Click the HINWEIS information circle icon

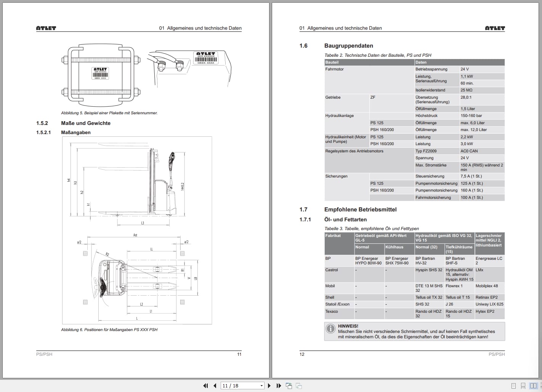(330, 328)
